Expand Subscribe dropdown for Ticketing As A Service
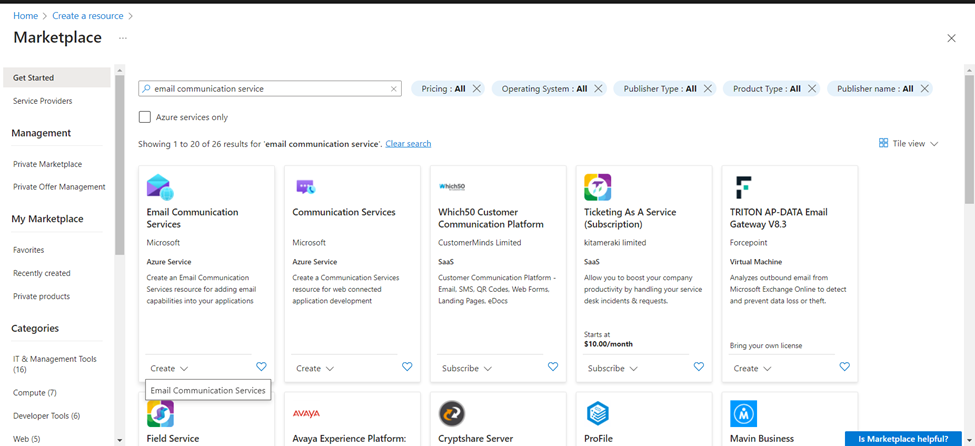 click(x=612, y=368)
